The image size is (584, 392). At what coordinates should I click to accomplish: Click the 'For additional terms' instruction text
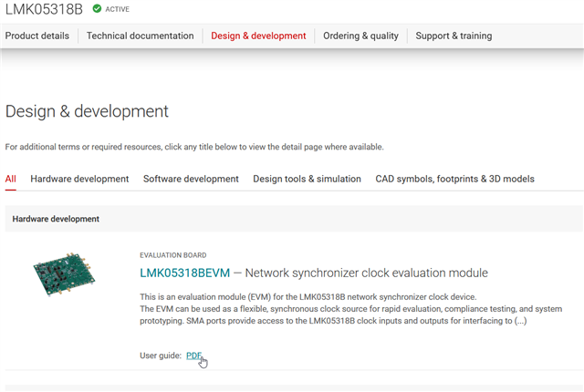(194, 147)
